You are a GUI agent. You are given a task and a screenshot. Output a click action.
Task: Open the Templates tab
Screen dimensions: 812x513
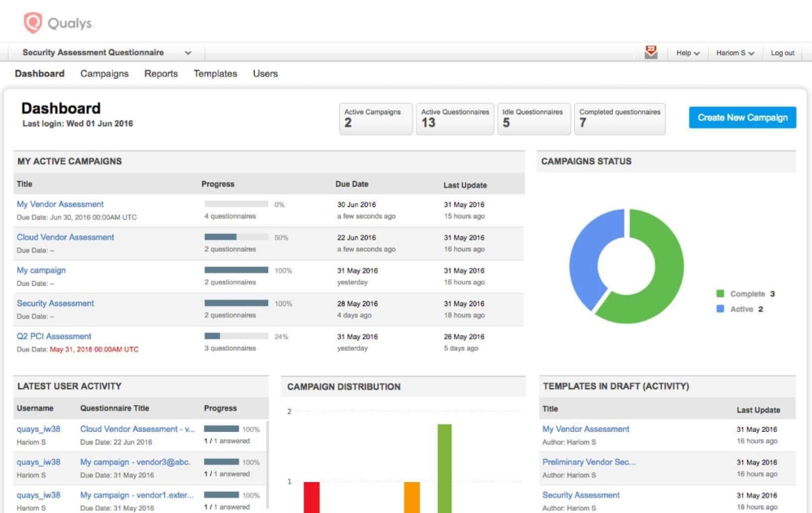tap(215, 74)
